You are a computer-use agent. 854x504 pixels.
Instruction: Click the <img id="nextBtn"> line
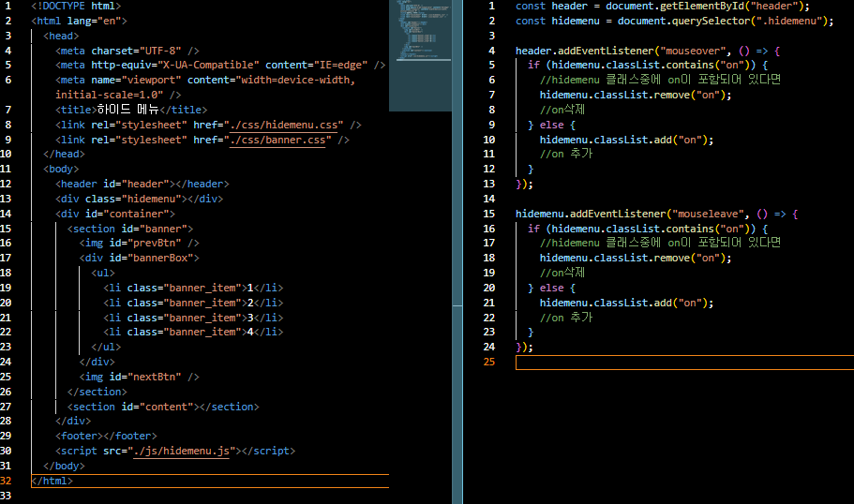tap(139, 377)
